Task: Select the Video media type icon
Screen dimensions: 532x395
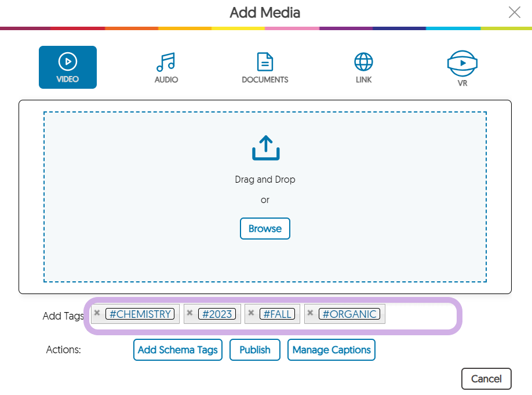Action: 68,61
